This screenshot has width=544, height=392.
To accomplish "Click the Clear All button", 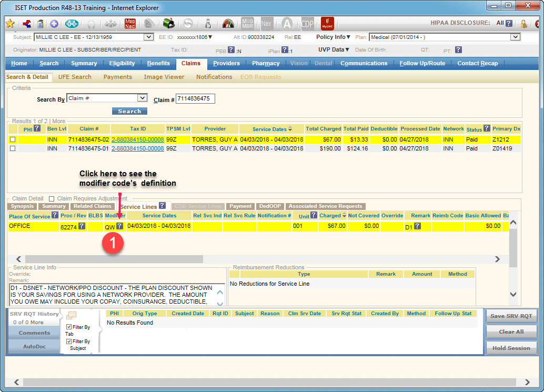I will 511,331.
